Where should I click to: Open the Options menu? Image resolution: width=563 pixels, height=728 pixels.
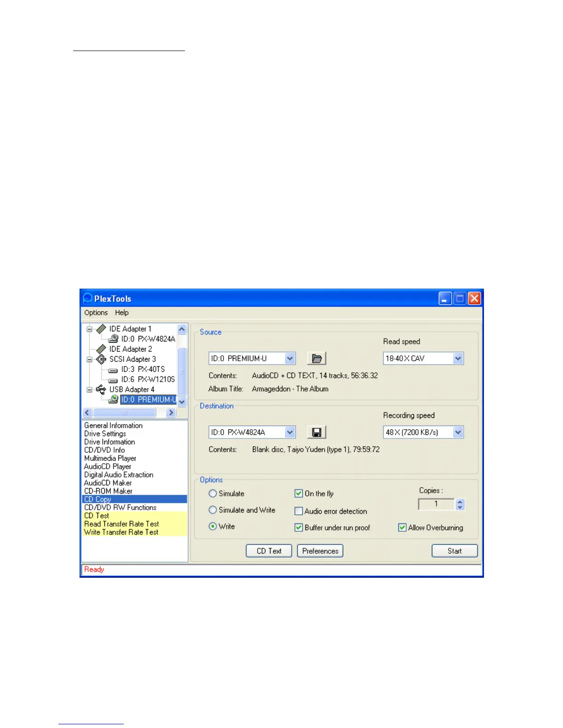pos(96,313)
